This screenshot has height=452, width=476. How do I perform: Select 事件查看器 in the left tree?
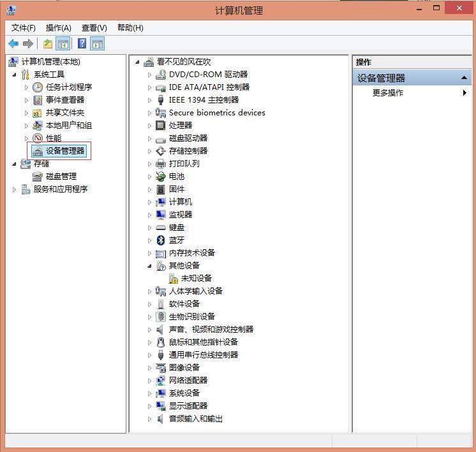tap(64, 100)
